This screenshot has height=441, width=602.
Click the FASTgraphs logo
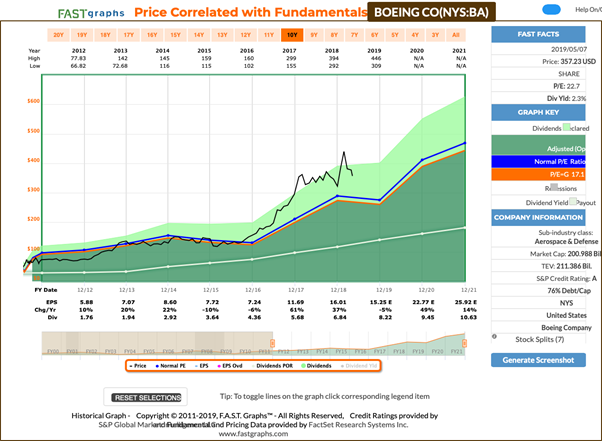(x=91, y=13)
